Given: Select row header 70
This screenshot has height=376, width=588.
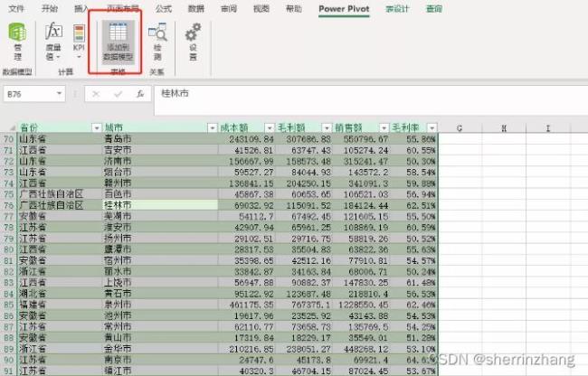Looking at the screenshot, I should tap(9, 139).
